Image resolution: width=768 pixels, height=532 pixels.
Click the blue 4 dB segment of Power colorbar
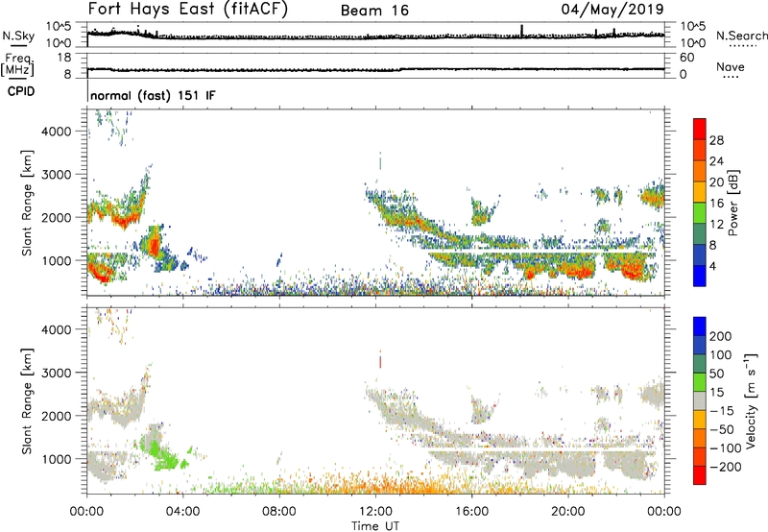point(700,276)
